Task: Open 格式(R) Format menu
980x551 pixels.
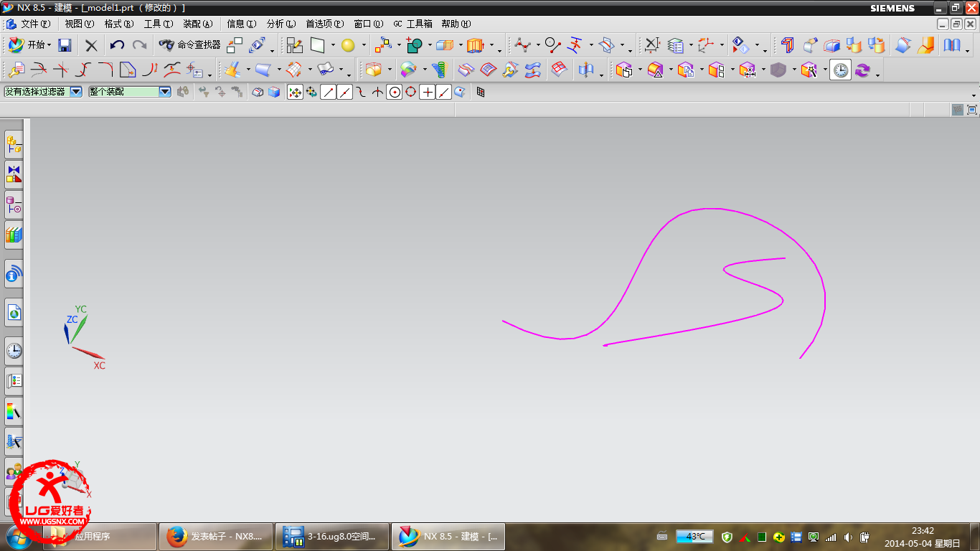Action: pos(118,24)
